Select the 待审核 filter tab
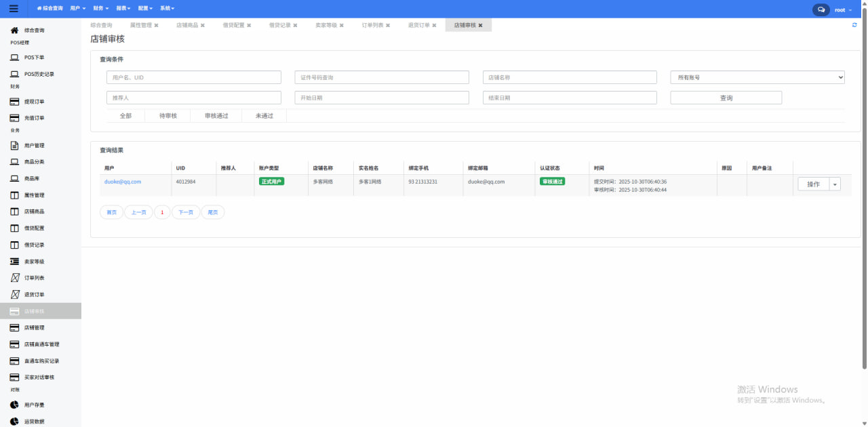Screen dimensions: 868x427 click(x=168, y=116)
